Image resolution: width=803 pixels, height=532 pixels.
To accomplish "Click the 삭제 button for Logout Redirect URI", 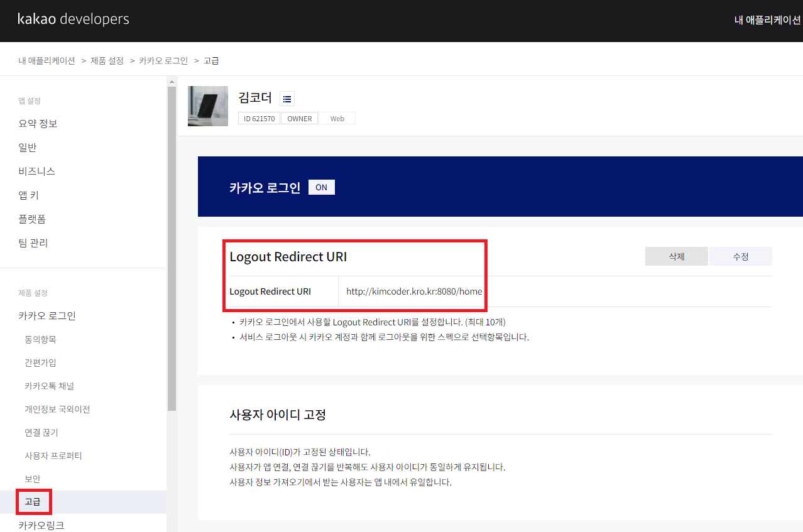I will click(677, 256).
